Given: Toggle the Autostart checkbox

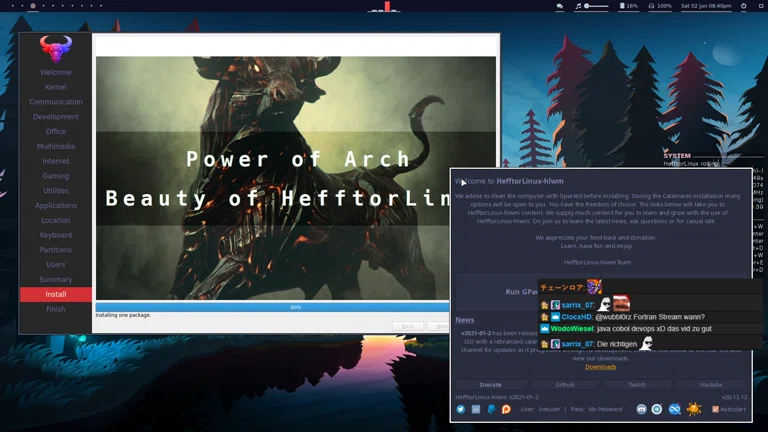Looking at the screenshot, I should [716, 409].
